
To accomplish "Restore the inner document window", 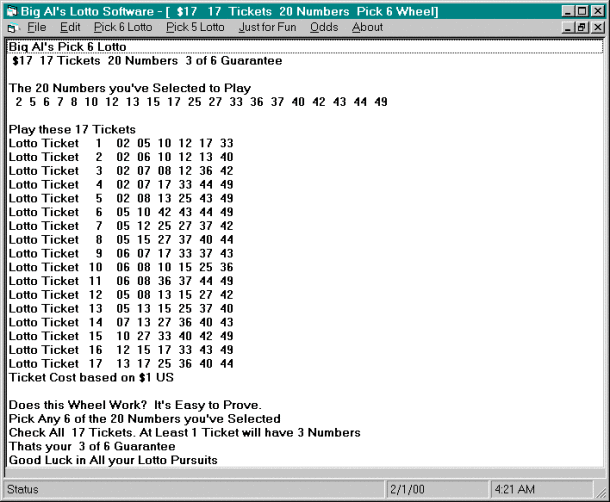I will (x=582, y=27).
